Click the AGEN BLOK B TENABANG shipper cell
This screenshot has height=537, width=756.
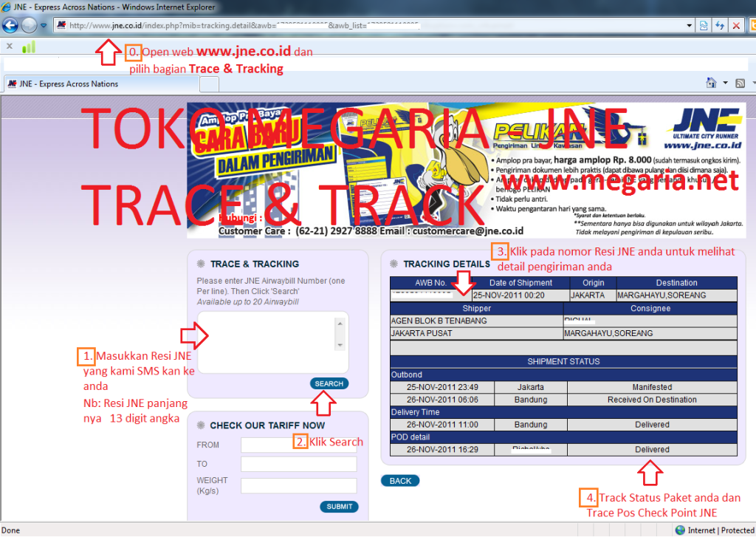point(476,321)
